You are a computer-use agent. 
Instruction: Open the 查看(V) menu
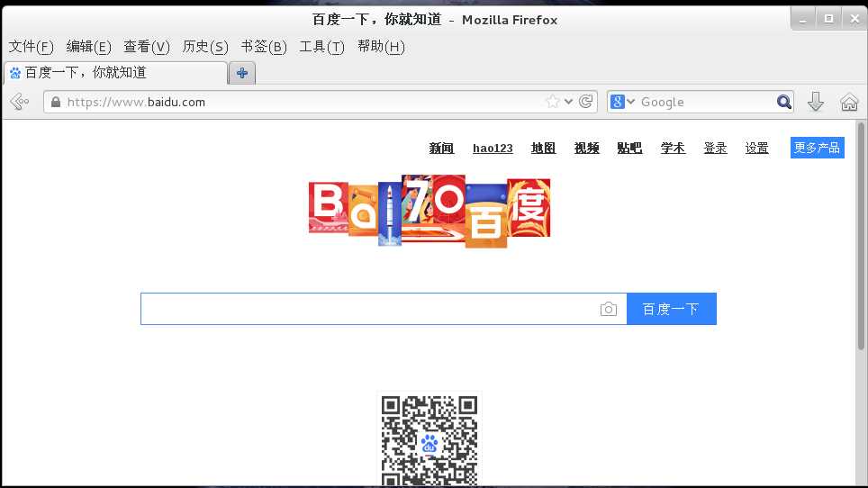point(147,47)
